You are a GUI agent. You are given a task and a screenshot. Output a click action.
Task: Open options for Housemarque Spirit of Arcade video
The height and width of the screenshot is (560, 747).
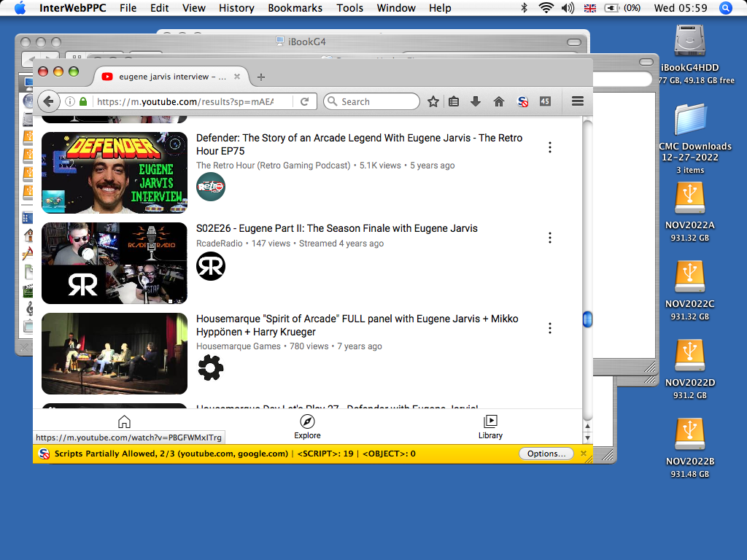click(x=550, y=328)
